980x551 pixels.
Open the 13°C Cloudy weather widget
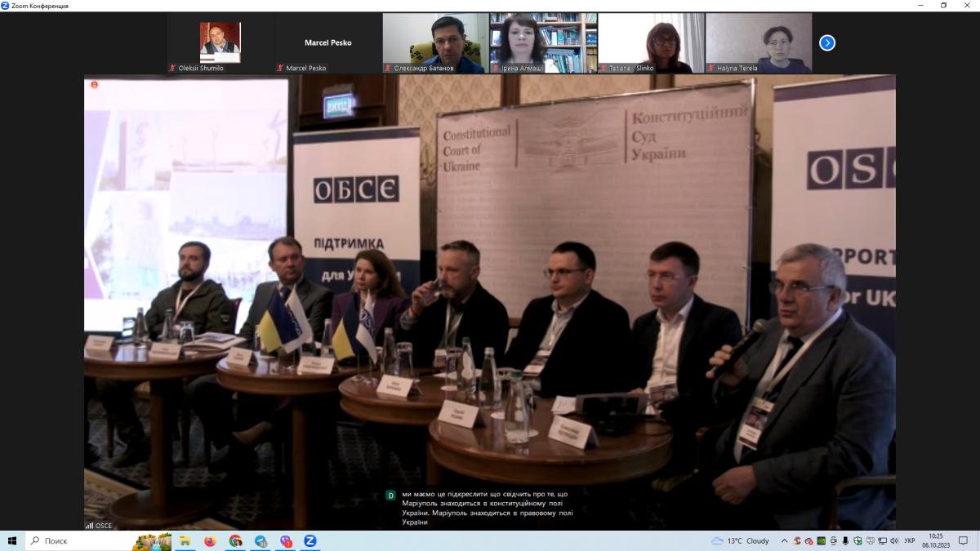click(740, 540)
